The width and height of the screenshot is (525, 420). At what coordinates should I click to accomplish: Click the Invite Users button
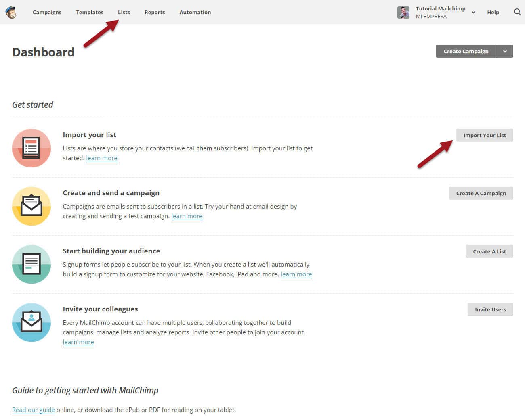tap(490, 309)
